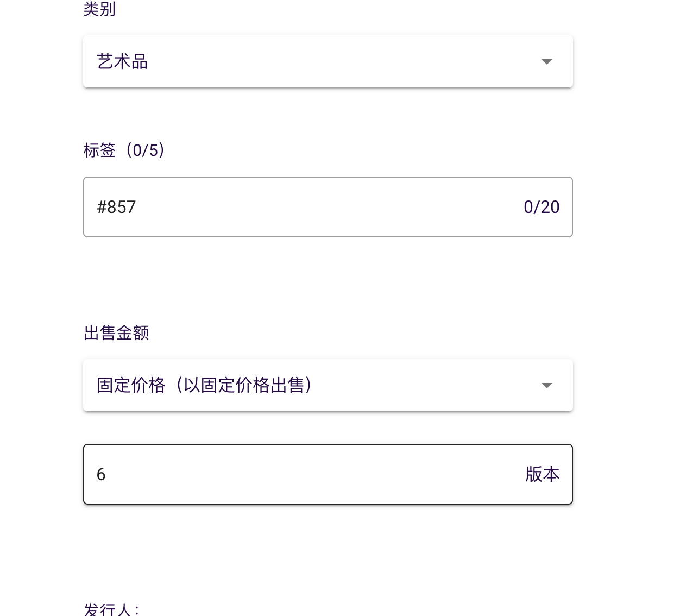Click the 类别 field label
The width and height of the screenshot is (680, 616).
tap(99, 9)
